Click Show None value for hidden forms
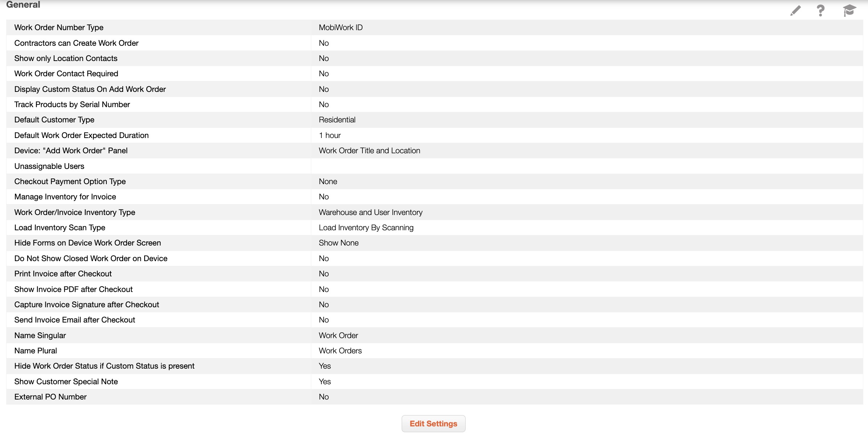868x438 pixels. 338,243
